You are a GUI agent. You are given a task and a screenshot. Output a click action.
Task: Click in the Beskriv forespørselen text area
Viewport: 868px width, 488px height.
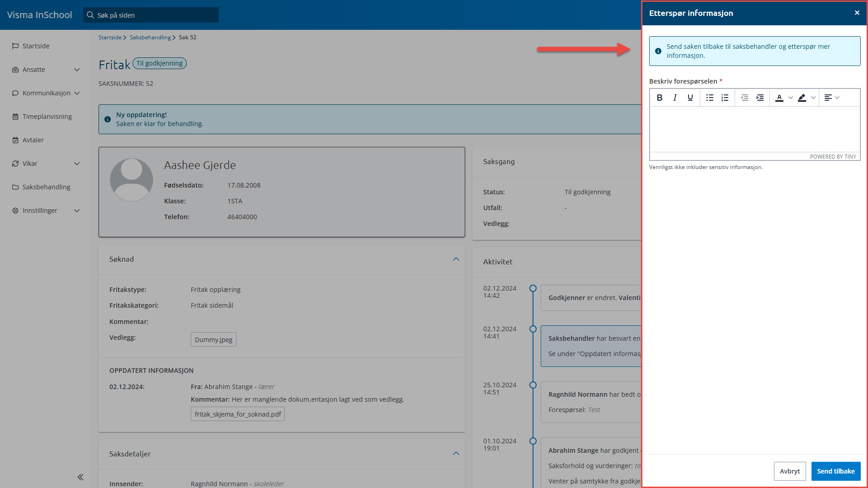pyautogui.click(x=755, y=129)
